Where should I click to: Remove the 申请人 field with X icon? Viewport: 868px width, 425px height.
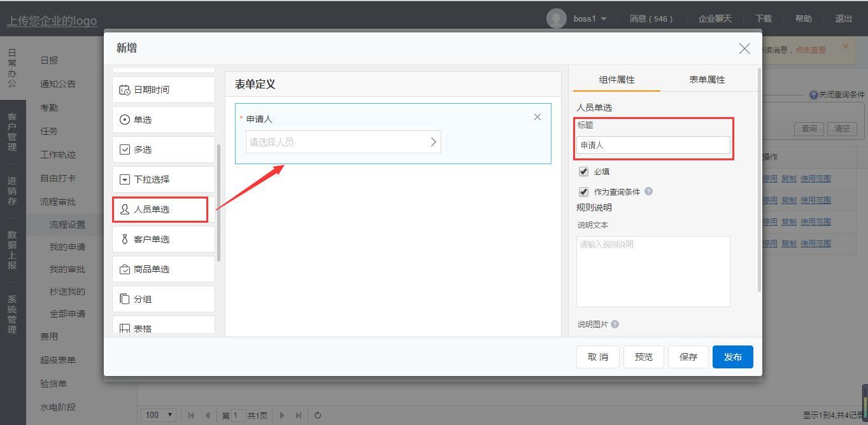537,117
